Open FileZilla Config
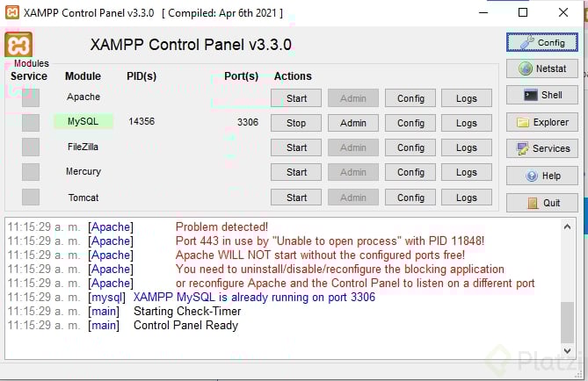This screenshot has width=588, height=381. (x=410, y=147)
